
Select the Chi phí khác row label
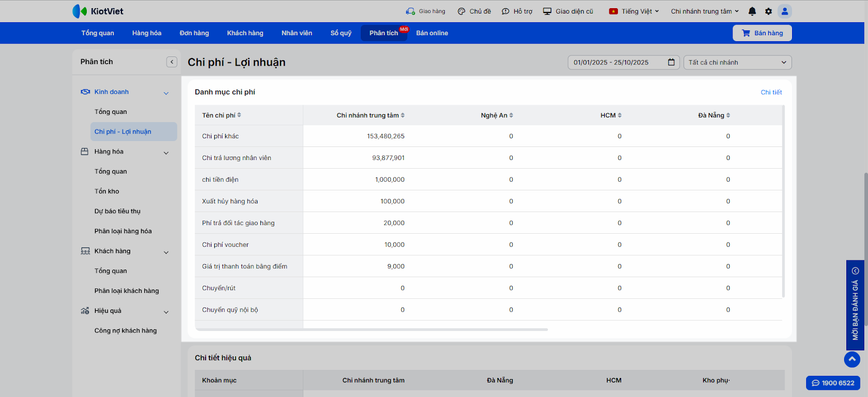tap(220, 136)
